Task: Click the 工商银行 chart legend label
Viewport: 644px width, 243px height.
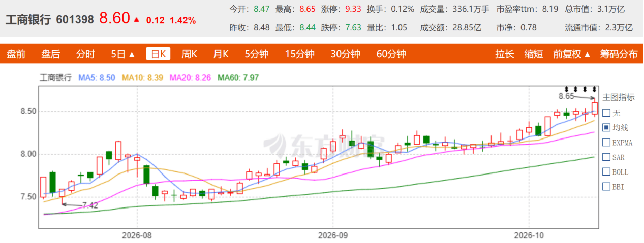Action: coord(55,78)
